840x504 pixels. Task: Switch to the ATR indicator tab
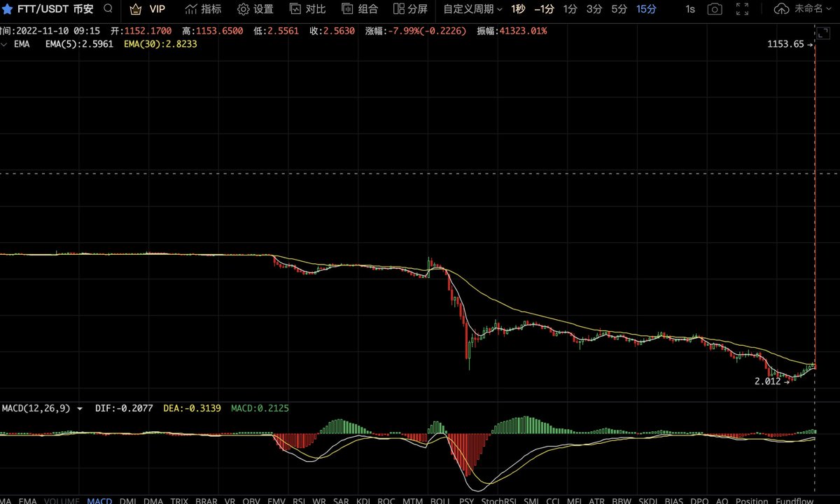tap(597, 501)
